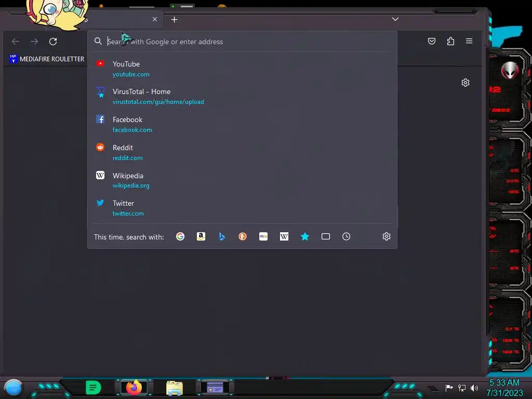Click the Action Center flag tray icon
Image resolution: width=532 pixels, height=399 pixels.
coord(449,388)
